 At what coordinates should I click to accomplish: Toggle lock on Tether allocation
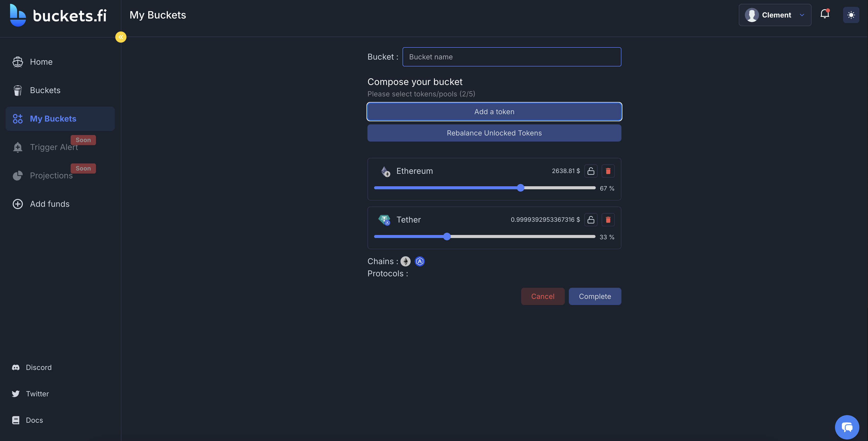[x=591, y=219]
